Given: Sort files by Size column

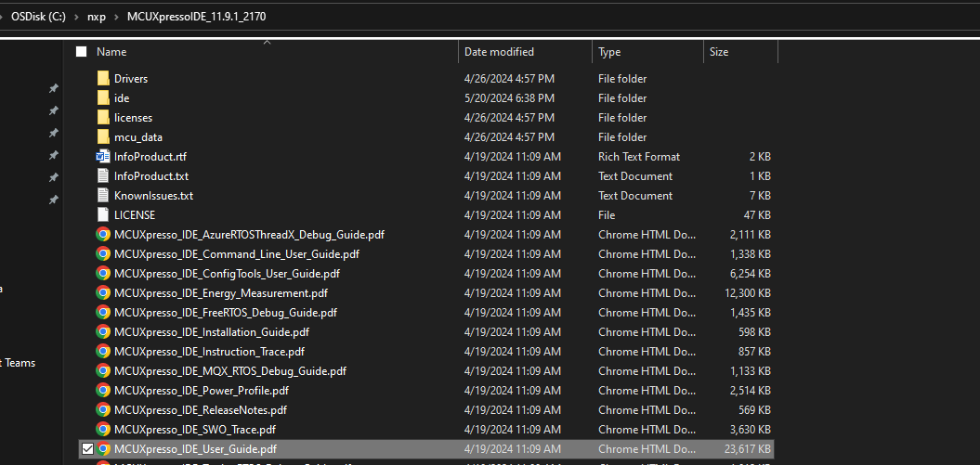Looking at the screenshot, I should [719, 52].
